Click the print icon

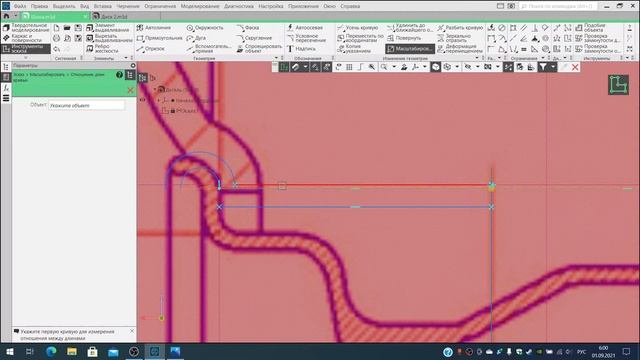click(56, 38)
